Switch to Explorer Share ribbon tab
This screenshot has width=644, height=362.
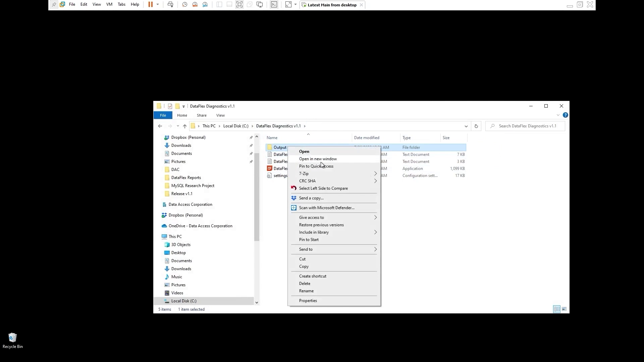coord(202,115)
